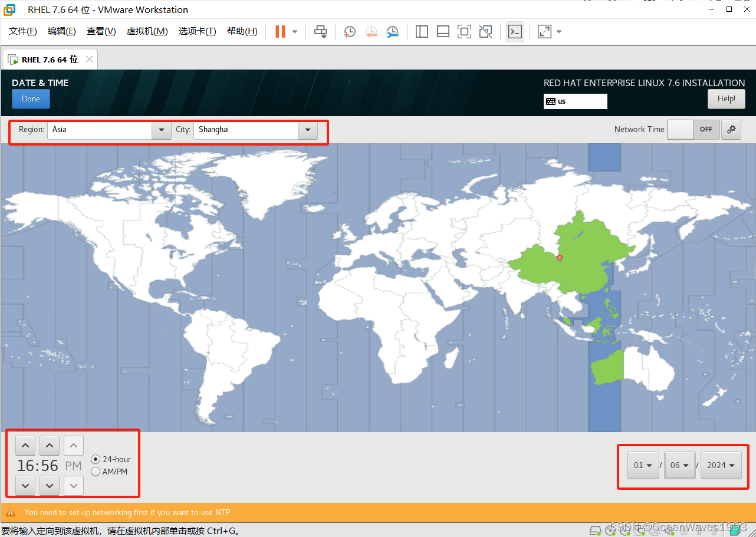Click the stretch guest display icon
This screenshot has width=756, height=537.
click(544, 32)
